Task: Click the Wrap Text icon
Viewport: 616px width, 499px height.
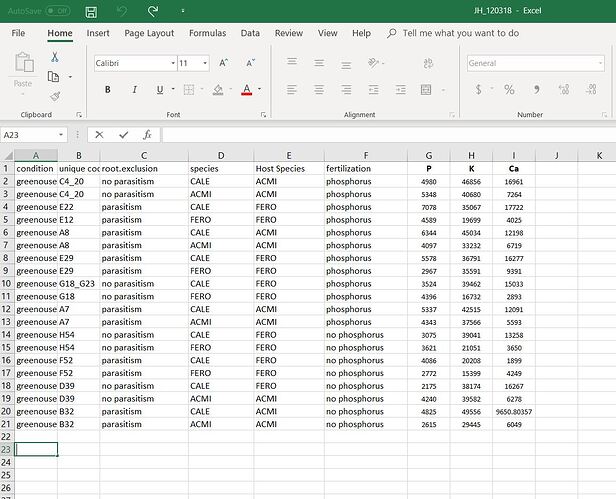Action: tap(428, 63)
